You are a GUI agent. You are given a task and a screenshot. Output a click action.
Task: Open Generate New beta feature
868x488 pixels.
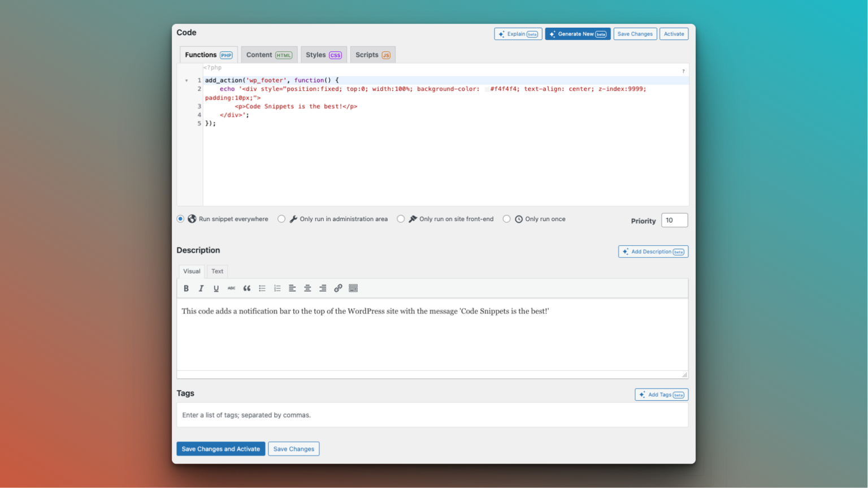pos(578,33)
